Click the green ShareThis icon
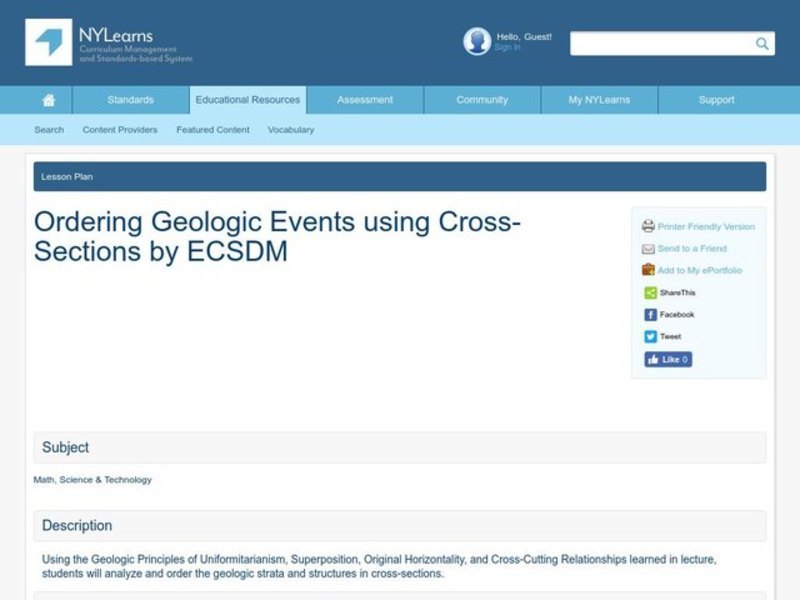Viewport: 800px width, 600px height. (x=651, y=292)
